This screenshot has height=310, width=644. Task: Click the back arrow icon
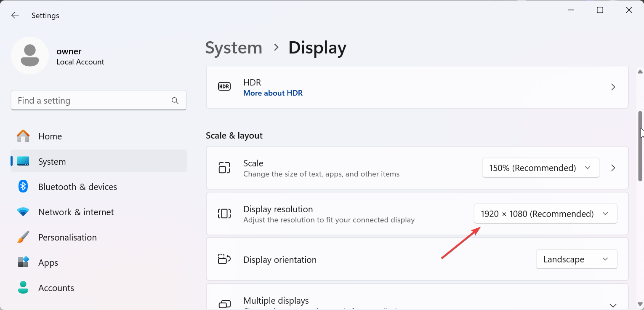point(15,16)
